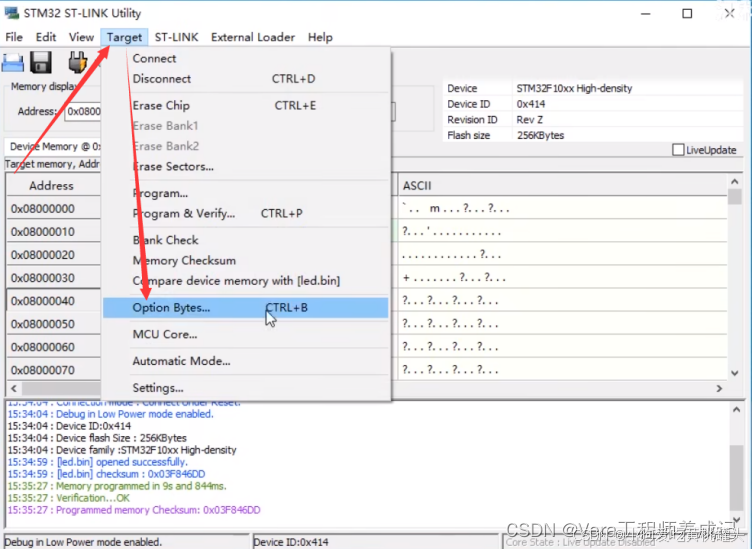Click log panel scroll up arrow
This screenshot has height=549, width=752.
[x=737, y=410]
